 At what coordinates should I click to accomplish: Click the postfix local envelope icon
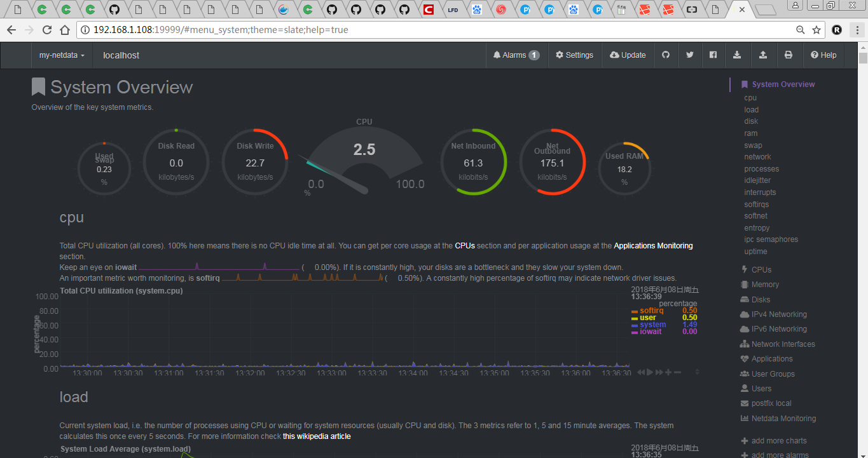745,403
